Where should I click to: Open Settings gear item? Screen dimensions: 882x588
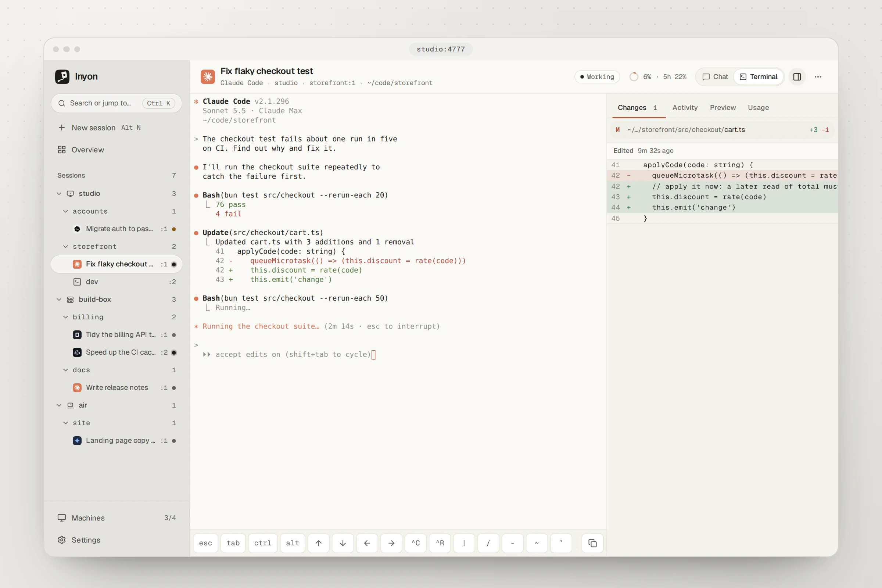point(116,539)
